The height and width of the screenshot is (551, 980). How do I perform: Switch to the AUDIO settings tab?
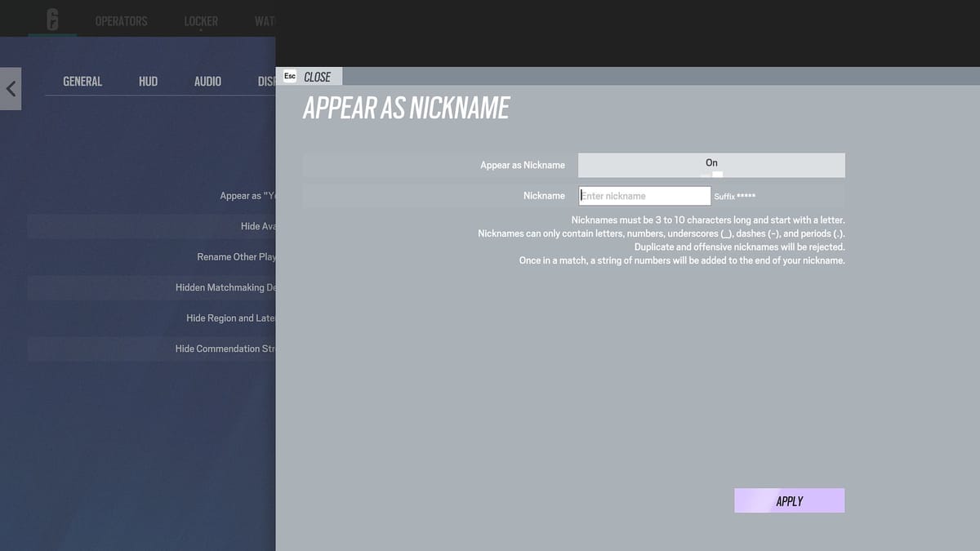pyautogui.click(x=207, y=81)
